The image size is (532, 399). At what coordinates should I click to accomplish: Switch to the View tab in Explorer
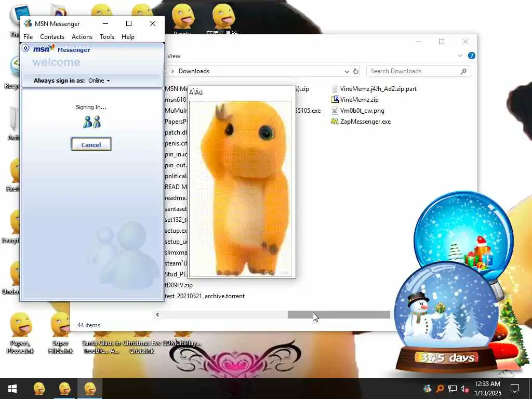[x=174, y=56]
